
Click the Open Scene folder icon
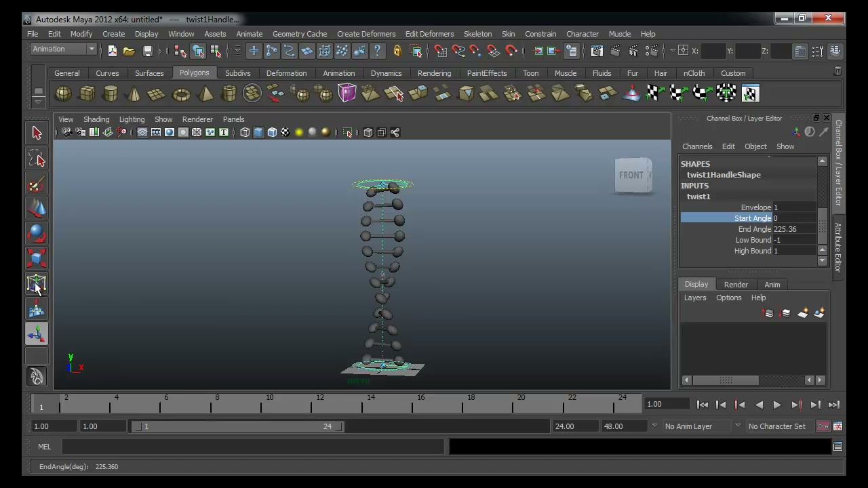pos(129,51)
